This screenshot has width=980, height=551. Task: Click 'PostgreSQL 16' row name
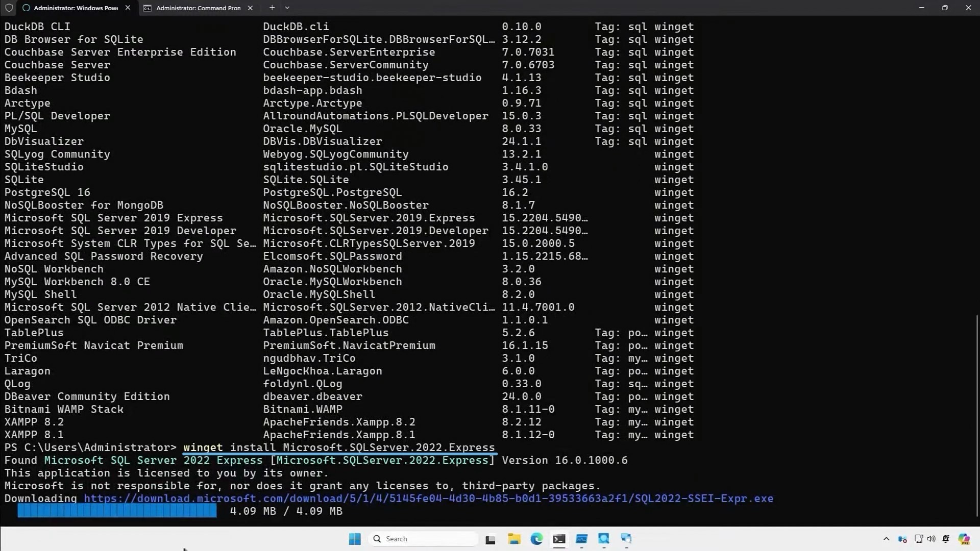pyautogui.click(x=47, y=192)
